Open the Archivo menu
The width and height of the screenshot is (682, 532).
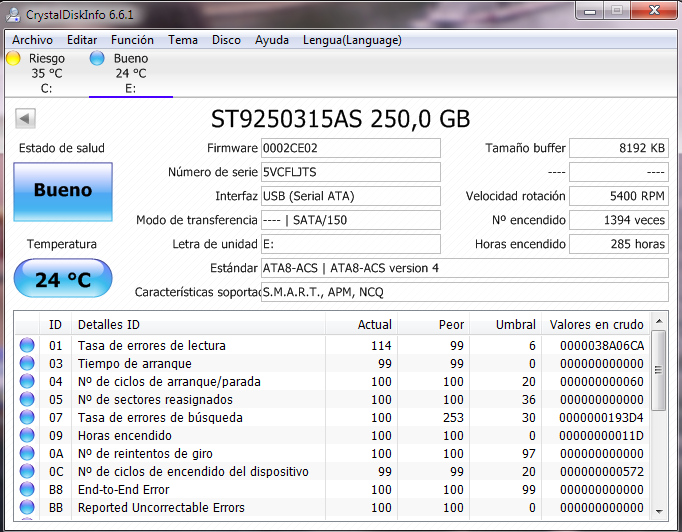click(32, 40)
